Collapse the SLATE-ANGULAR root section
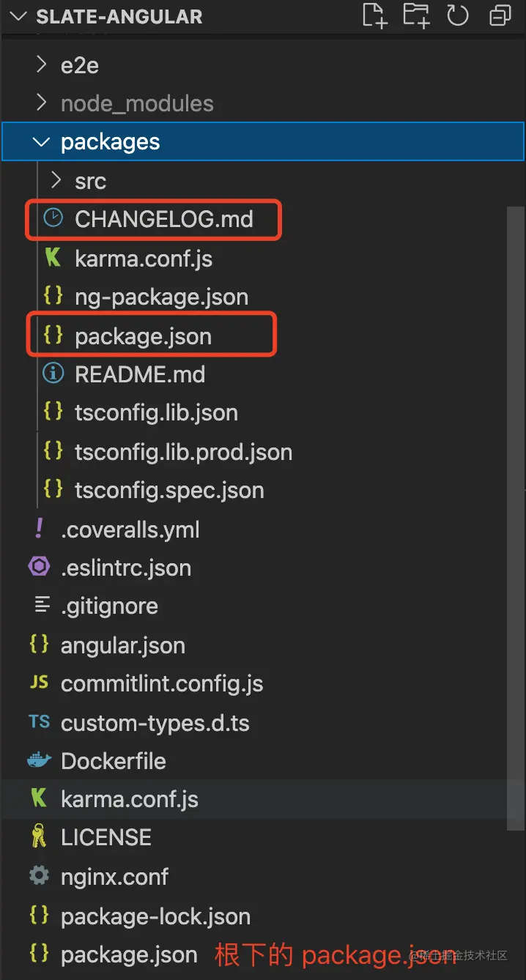526x980 pixels. pyautogui.click(x=20, y=16)
